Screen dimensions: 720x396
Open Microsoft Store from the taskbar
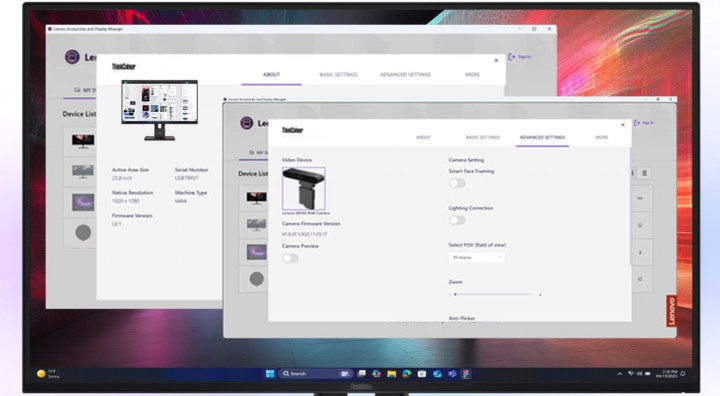click(422, 373)
